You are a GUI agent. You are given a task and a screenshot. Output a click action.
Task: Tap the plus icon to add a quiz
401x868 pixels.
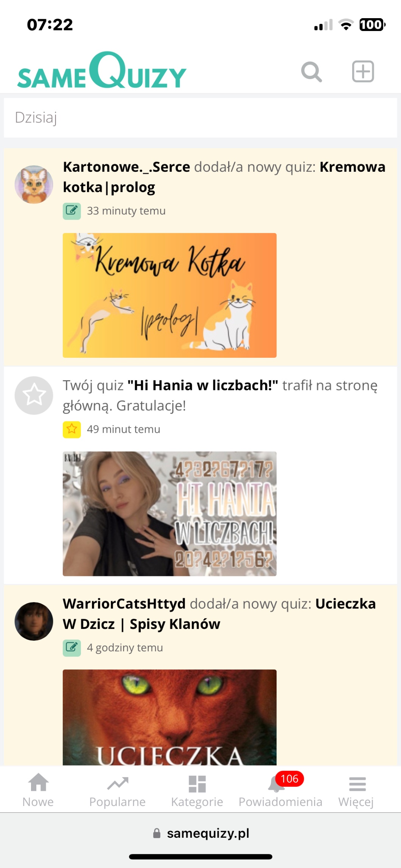tap(363, 71)
